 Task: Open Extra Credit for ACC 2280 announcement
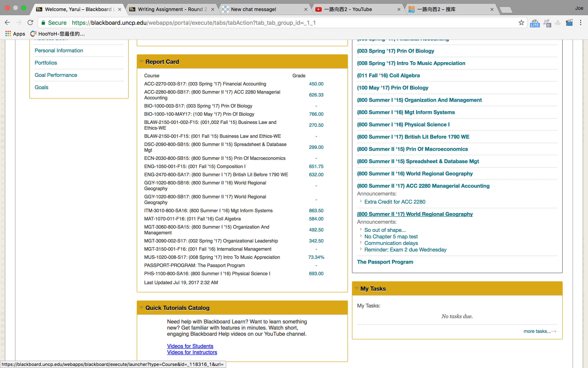[x=395, y=202]
